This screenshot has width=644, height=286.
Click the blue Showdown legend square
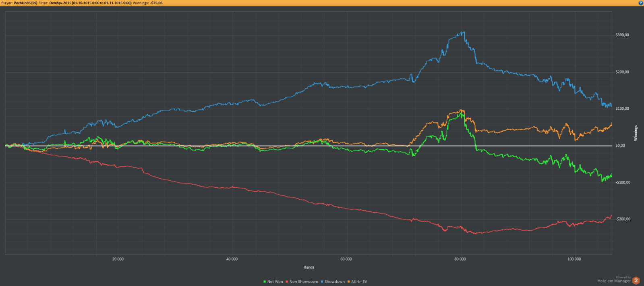[x=322, y=282]
